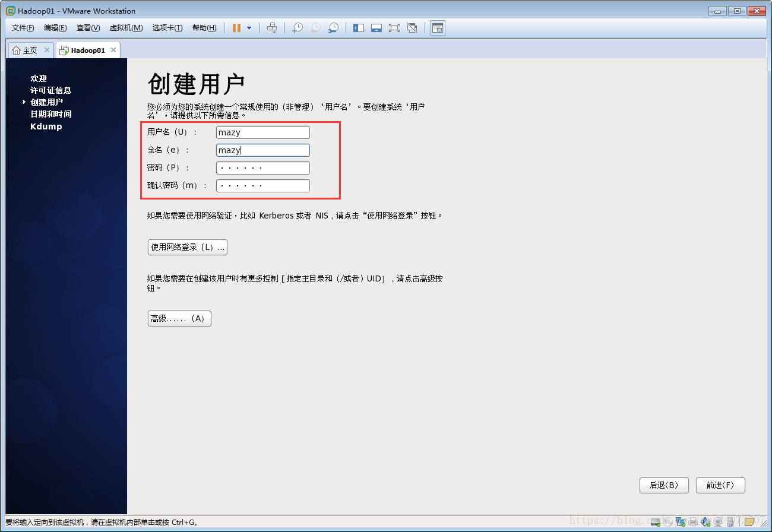Send Ctrl+Alt+Del to the VM toolbar icon
Screen dimensions: 772x532
click(x=272, y=28)
